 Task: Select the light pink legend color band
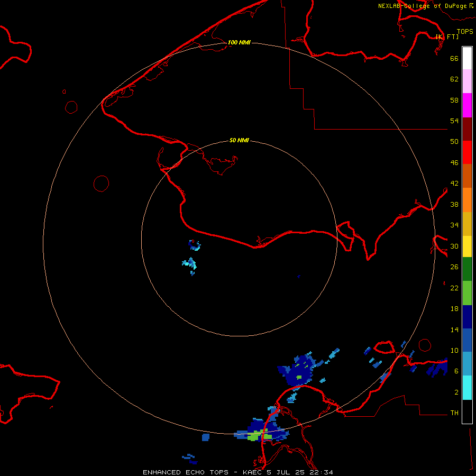pyautogui.click(x=467, y=81)
